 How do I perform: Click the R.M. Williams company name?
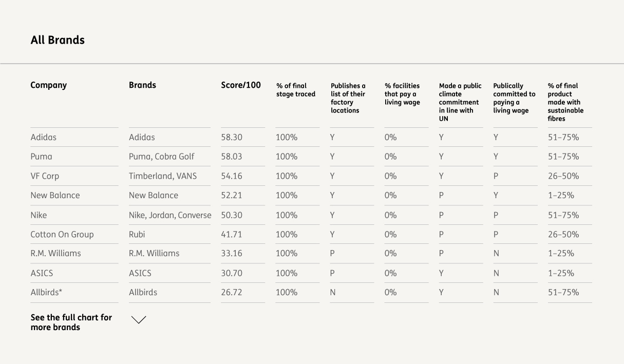[55, 254]
